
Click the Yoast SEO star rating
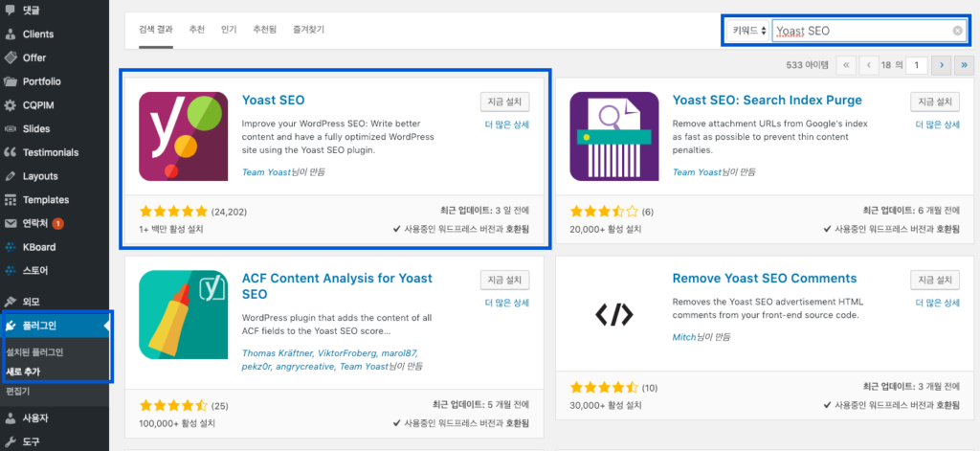click(173, 212)
